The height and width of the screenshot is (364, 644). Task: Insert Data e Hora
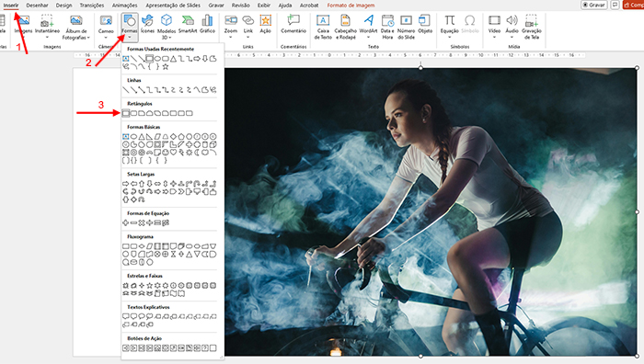pos(387,27)
